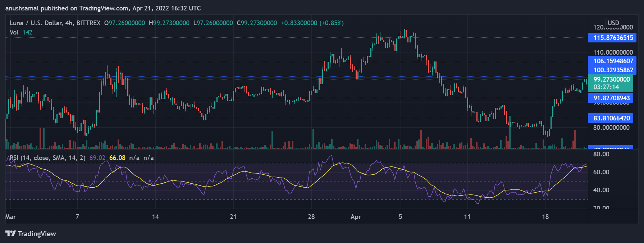Select the Mar label on time axis
Viewport: 644px width, 243px height.
pos(10,217)
